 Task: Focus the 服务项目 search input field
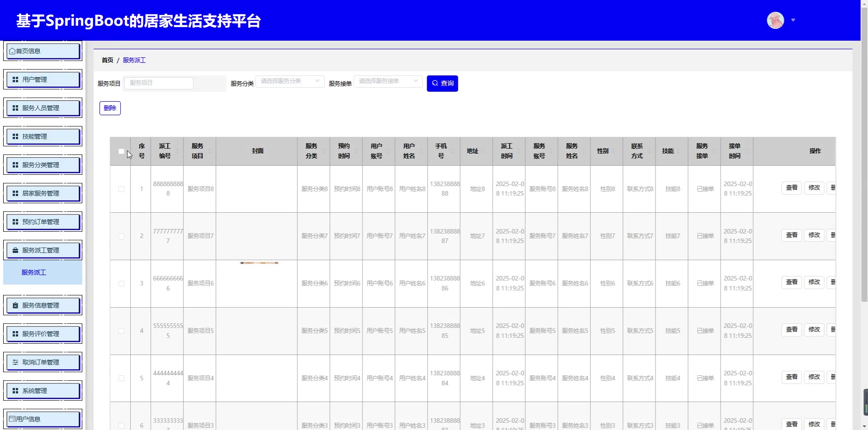pyautogui.click(x=159, y=83)
